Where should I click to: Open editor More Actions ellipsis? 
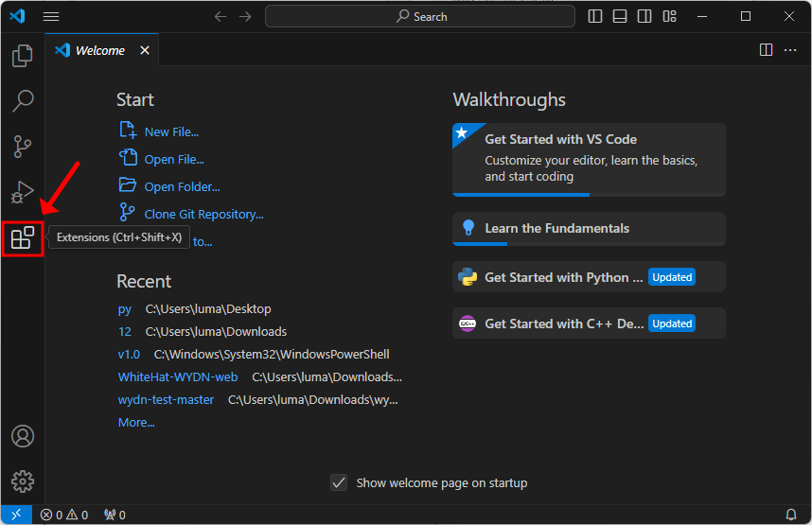[790, 50]
